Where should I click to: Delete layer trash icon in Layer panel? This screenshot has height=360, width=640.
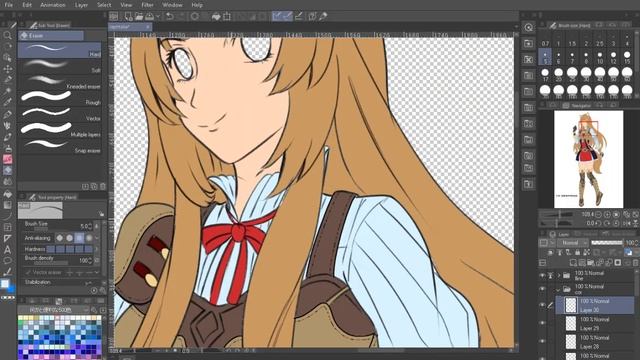[636, 262]
